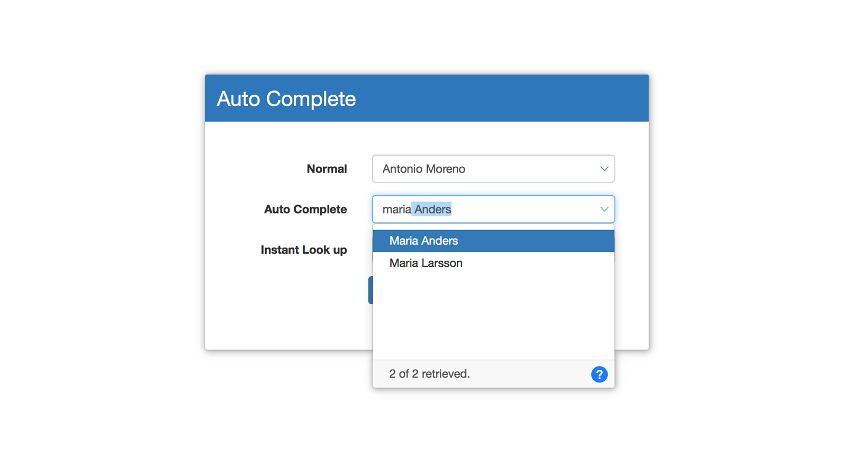This screenshot has width=868, height=476.
Task: Click inside the typed "maria" text
Action: (396, 209)
